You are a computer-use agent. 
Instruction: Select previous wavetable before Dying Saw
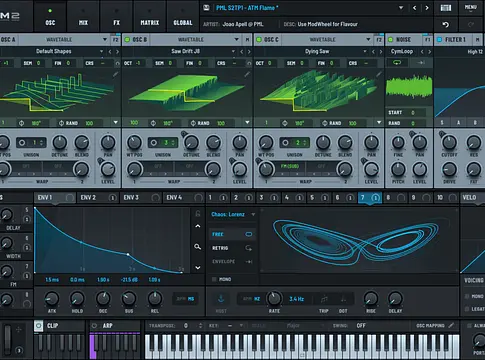point(373,52)
